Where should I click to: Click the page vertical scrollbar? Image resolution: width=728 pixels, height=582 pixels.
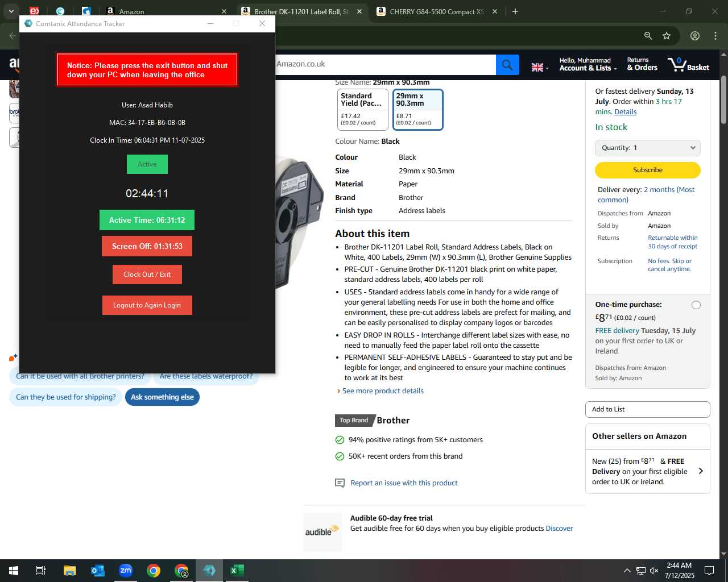pos(723,99)
